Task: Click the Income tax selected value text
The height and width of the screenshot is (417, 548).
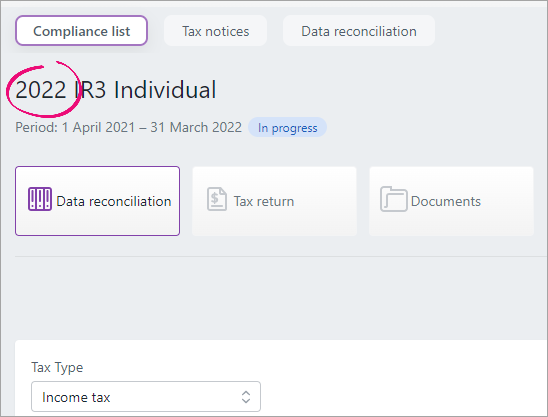Action: (x=76, y=397)
